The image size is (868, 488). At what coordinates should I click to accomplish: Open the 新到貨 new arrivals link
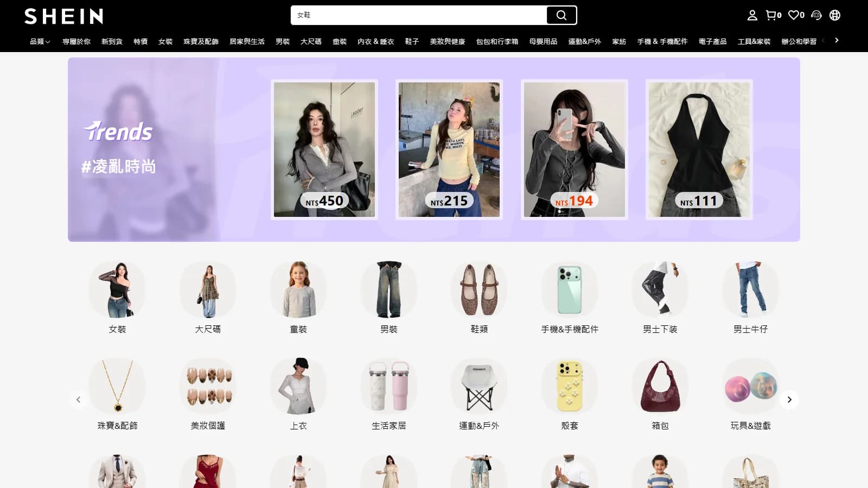click(x=112, y=41)
